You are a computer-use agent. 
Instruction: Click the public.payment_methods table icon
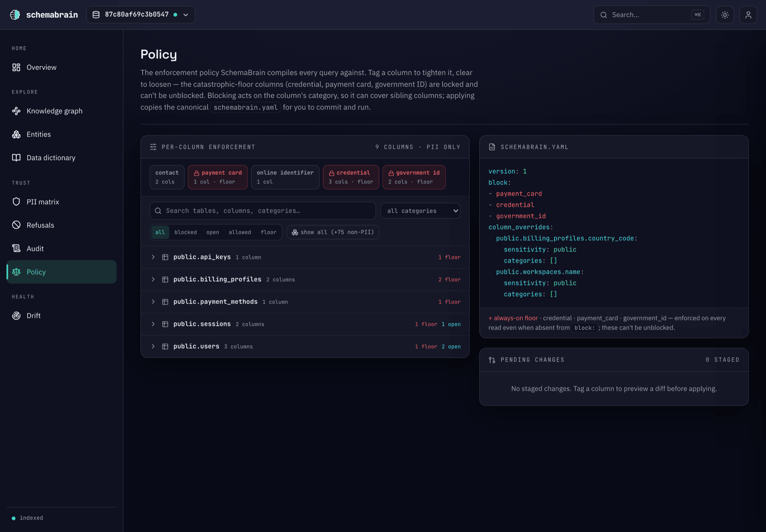coord(165,302)
